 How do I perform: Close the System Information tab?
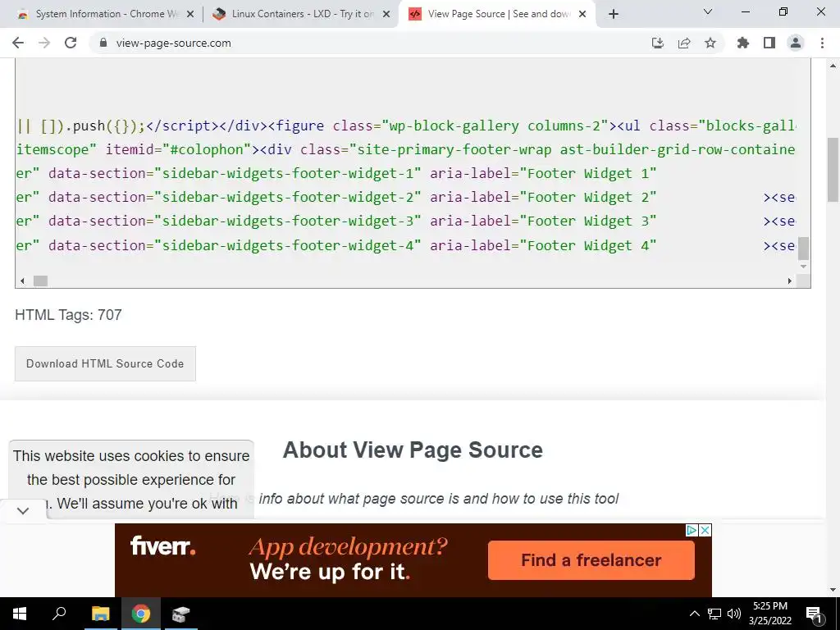(189, 15)
